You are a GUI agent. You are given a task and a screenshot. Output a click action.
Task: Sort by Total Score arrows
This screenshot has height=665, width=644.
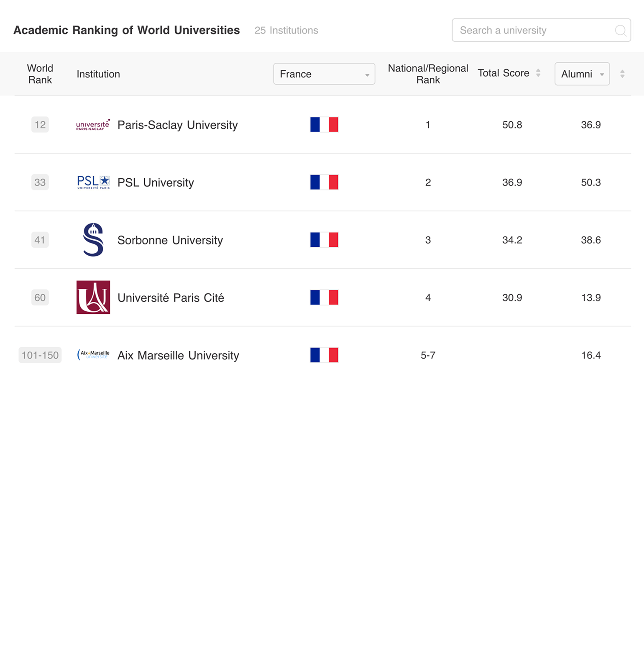coord(538,73)
